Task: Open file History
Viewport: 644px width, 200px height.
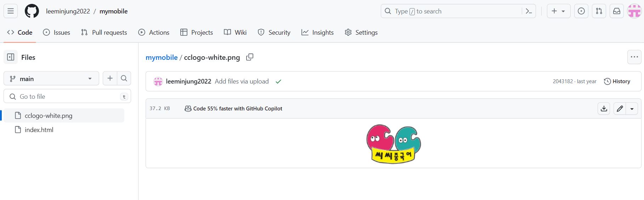Action: pyautogui.click(x=617, y=81)
